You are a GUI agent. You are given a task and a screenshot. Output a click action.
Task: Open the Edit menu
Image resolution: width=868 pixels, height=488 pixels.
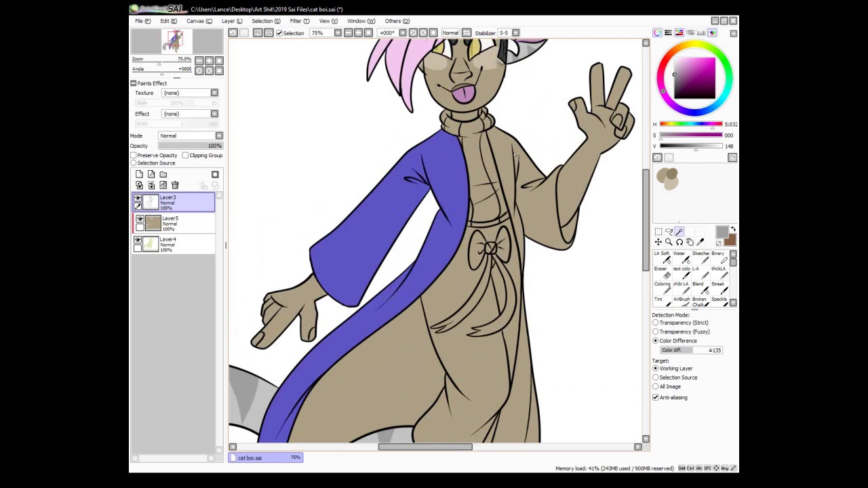coord(168,21)
